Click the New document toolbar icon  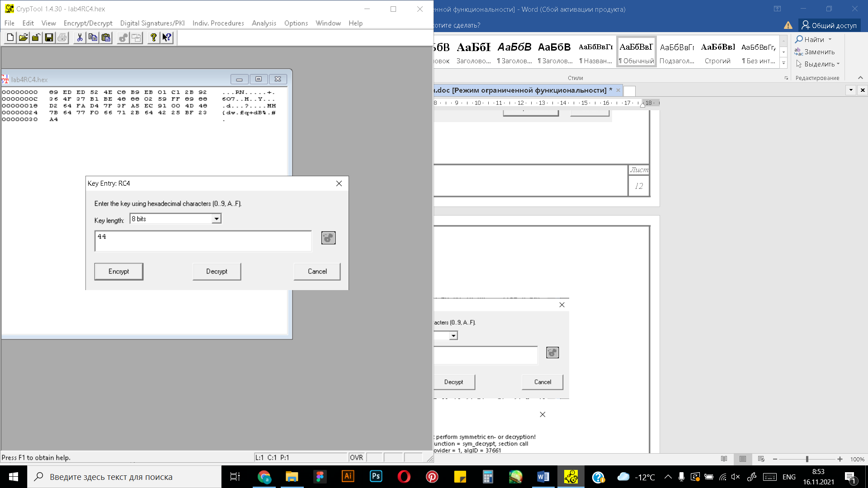click(10, 38)
